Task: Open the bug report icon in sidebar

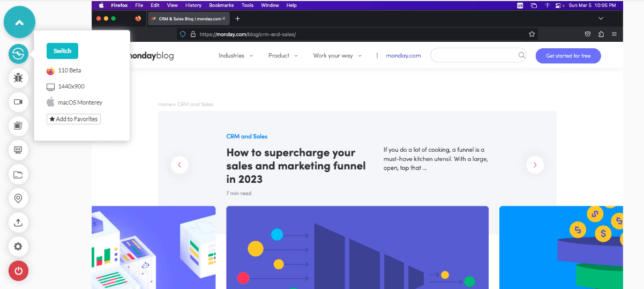Action: [18, 78]
